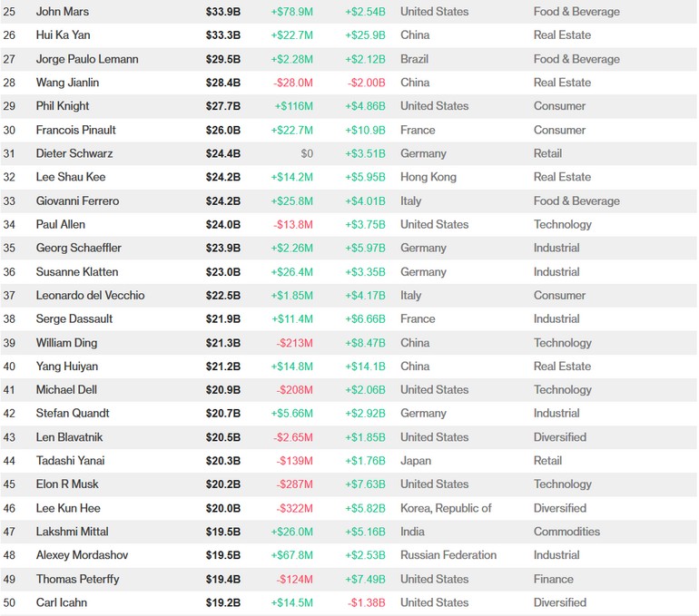Click Russian Federation in Alexey Mordashov's row
699x616 pixels.
click(x=448, y=555)
